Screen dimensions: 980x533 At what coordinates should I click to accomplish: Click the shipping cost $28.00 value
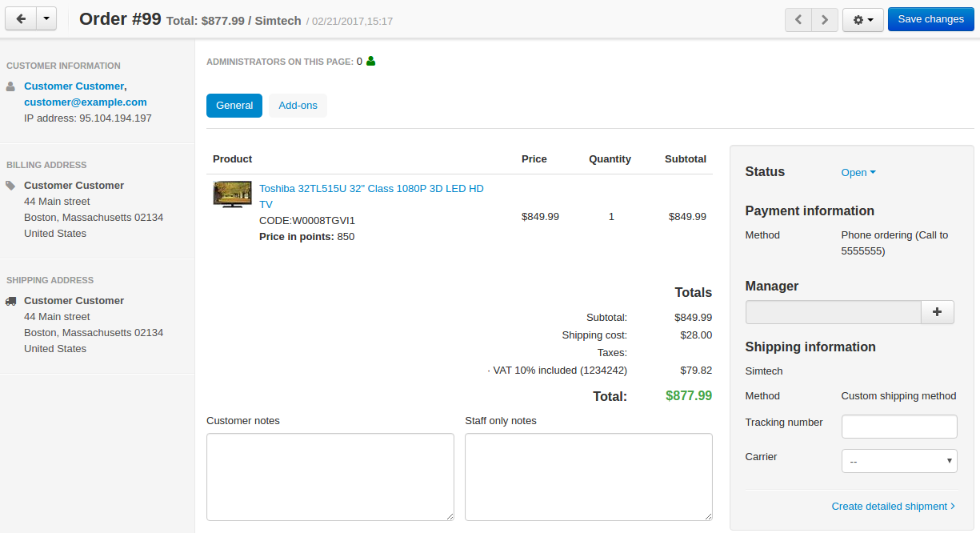[x=696, y=335]
